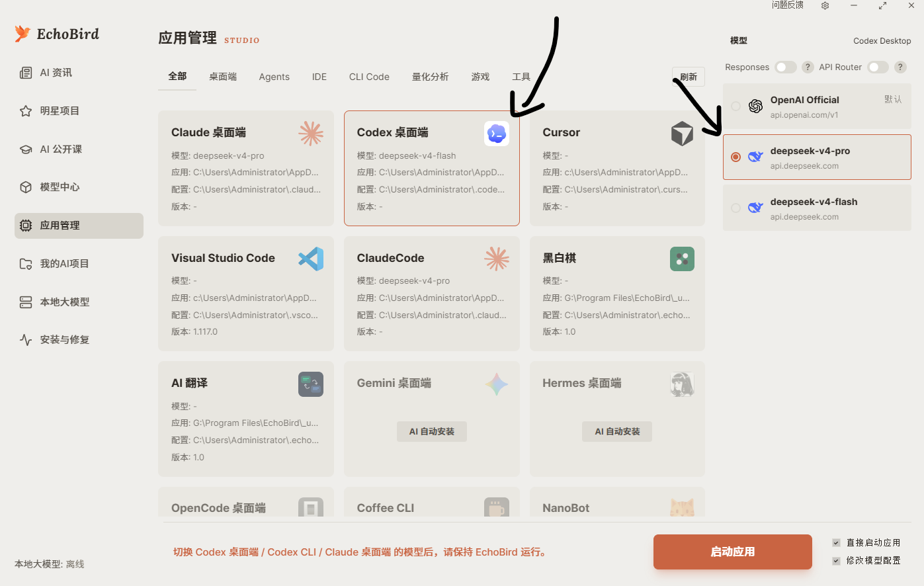The image size is (924, 586).
Task: Toggle the API Router switch
Action: [878, 67]
